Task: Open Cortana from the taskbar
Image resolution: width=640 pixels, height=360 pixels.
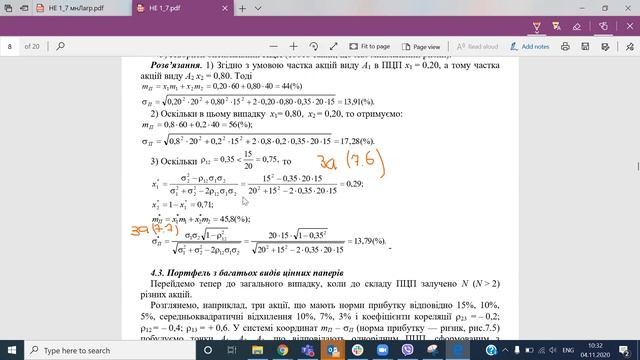Action: click(208, 350)
